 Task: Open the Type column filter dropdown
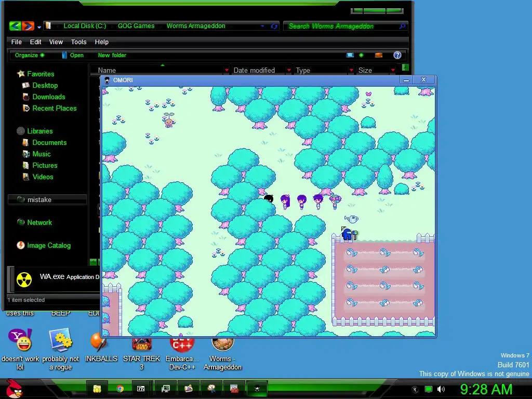pos(351,70)
